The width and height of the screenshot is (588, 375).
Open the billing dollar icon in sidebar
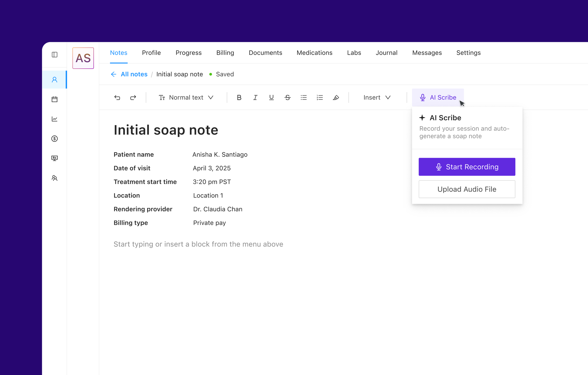[x=55, y=139]
